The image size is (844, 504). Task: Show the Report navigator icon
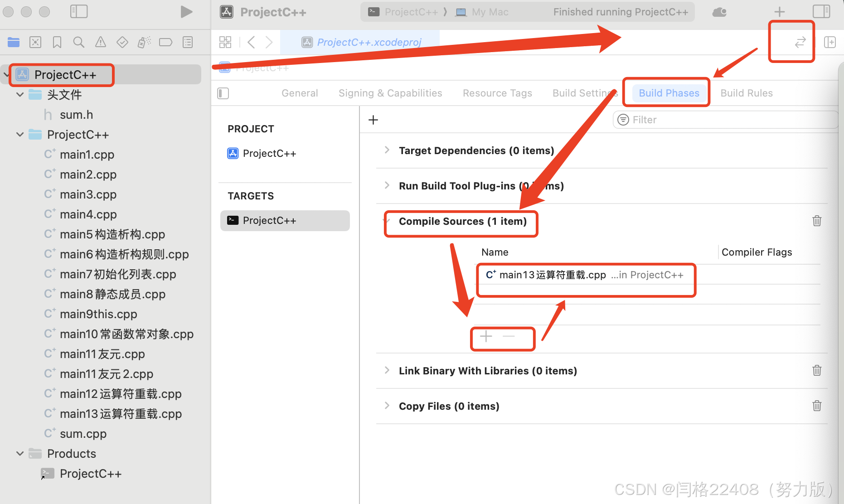click(x=187, y=42)
